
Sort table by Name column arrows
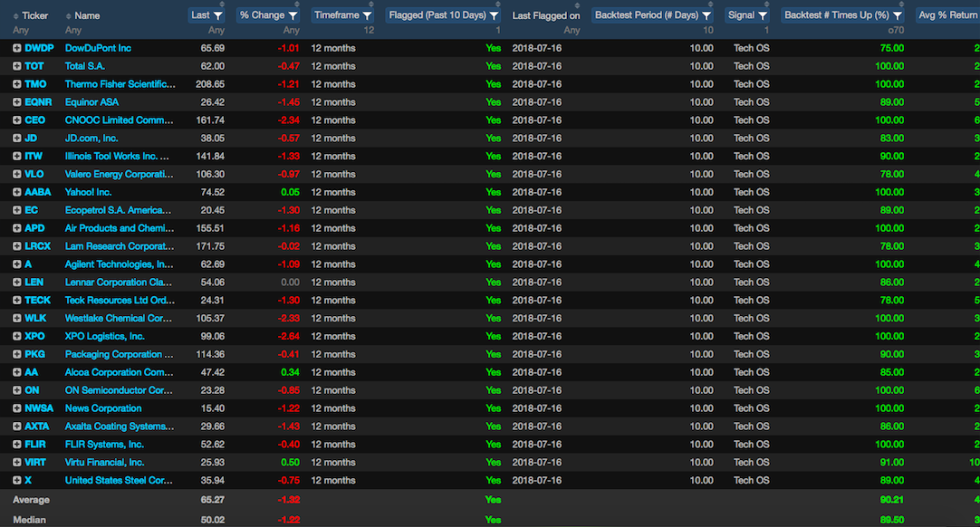pos(68,15)
